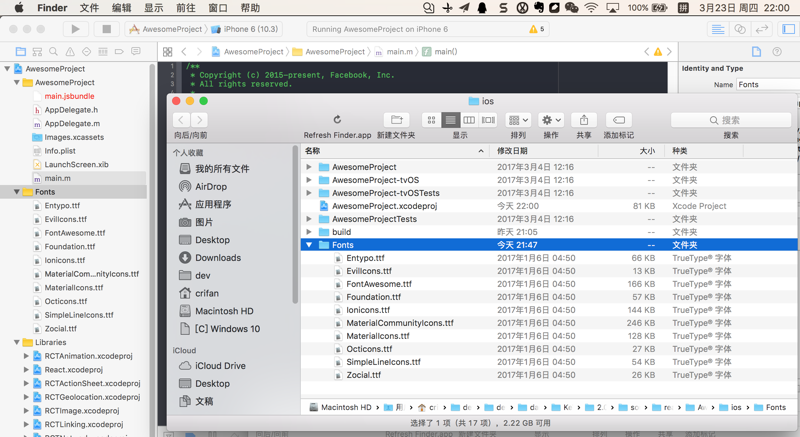Collapse Fonts group in Xcode navigator
The image size is (800, 437).
coord(17,192)
